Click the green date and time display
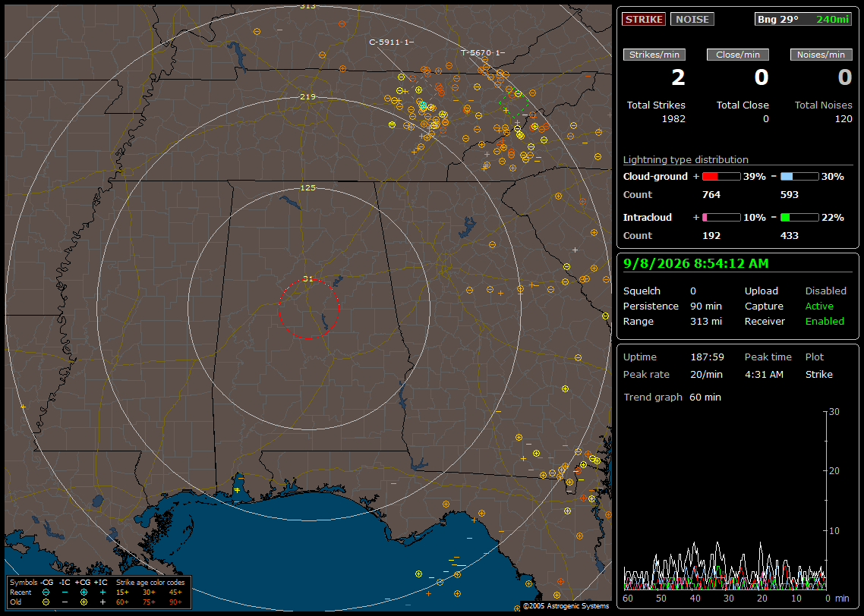This screenshot has width=864, height=616. (696, 264)
